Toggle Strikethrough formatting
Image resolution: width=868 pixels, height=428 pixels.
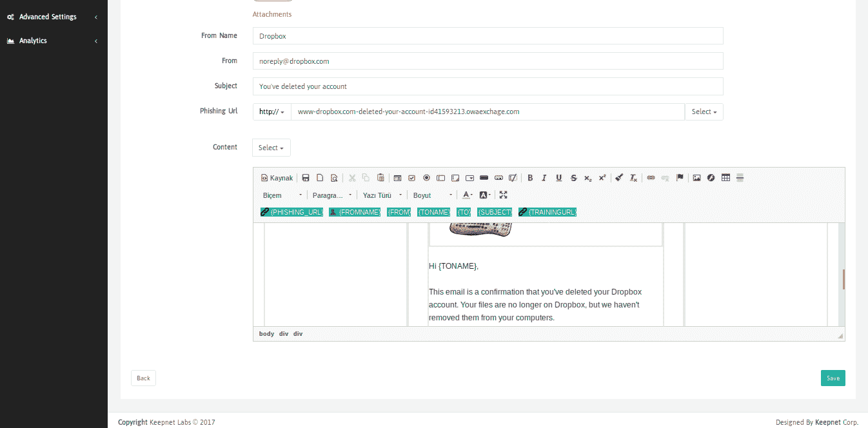click(x=573, y=178)
